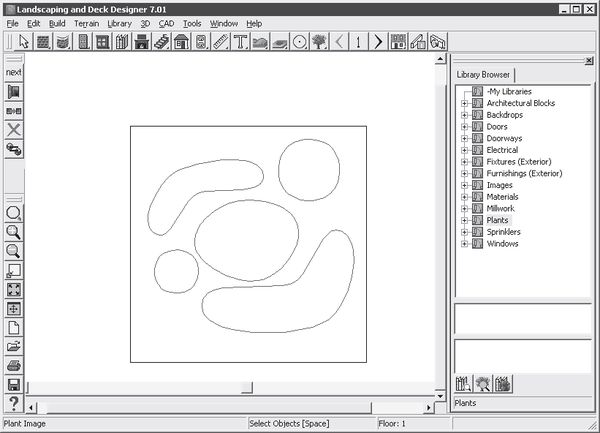
Task: Open the CAD menu
Action: tap(166, 23)
